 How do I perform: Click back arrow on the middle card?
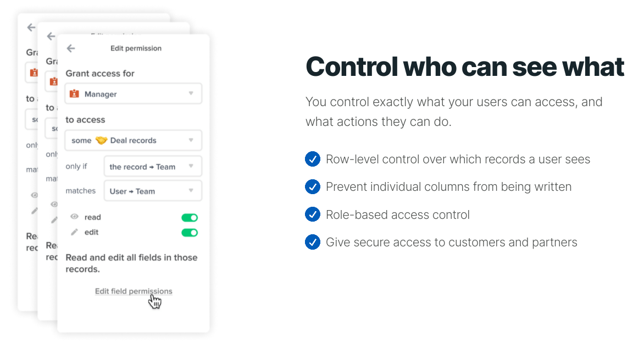(x=51, y=36)
